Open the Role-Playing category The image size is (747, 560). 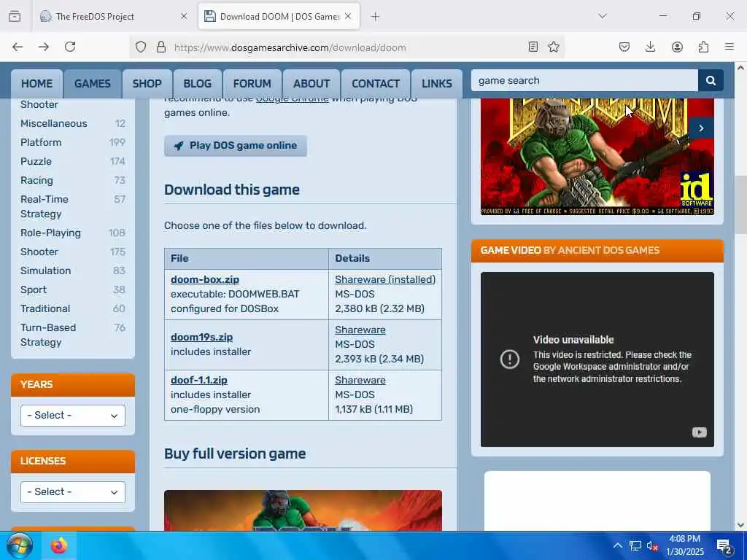pyautogui.click(x=50, y=233)
